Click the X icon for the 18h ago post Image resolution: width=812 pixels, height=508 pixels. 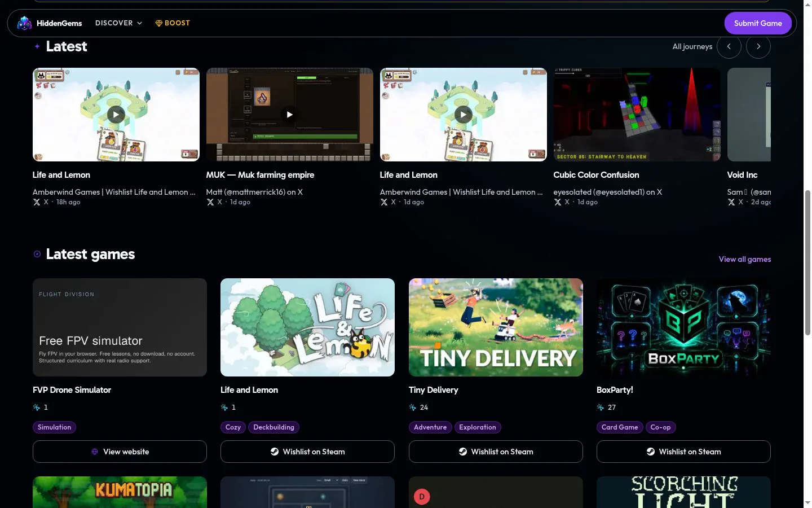tap(37, 202)
